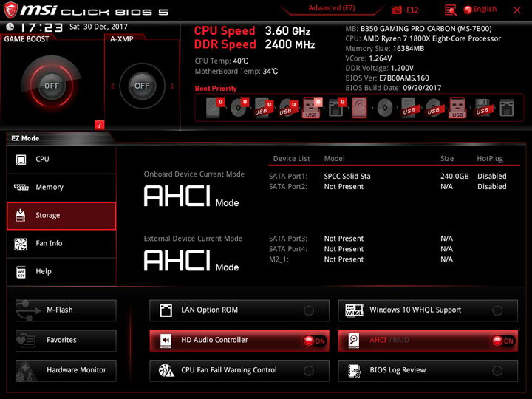The width and height of the screenshot is (532, 399).
Task: Open the Fan Info section
Action: tap(61, 244)
